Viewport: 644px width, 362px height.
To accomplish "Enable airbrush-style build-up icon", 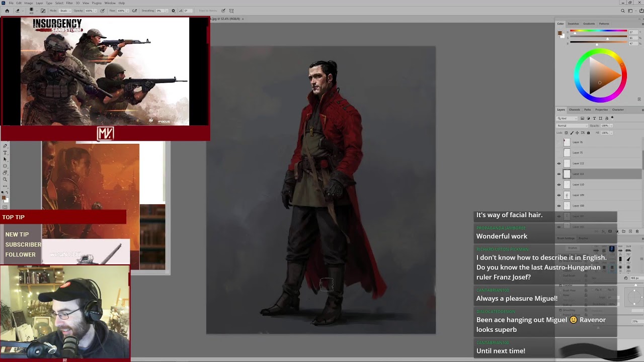I will tap(134, 11).
